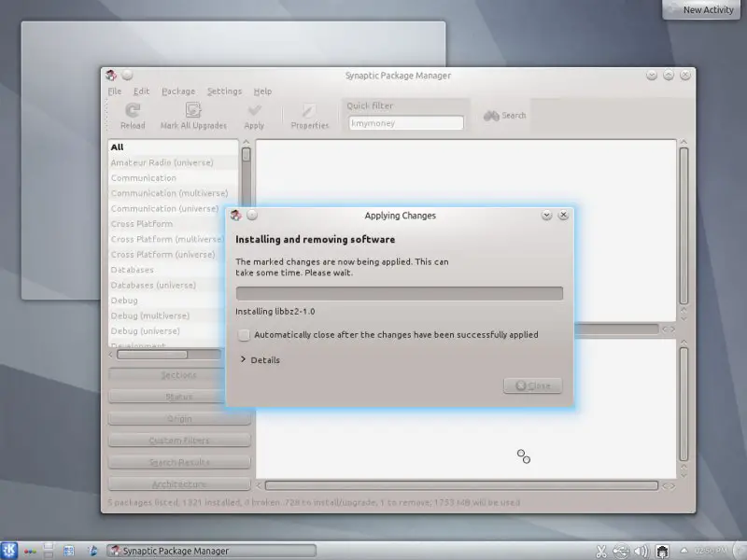Click the web browser launcher in taskbar

tap(92, 551)
